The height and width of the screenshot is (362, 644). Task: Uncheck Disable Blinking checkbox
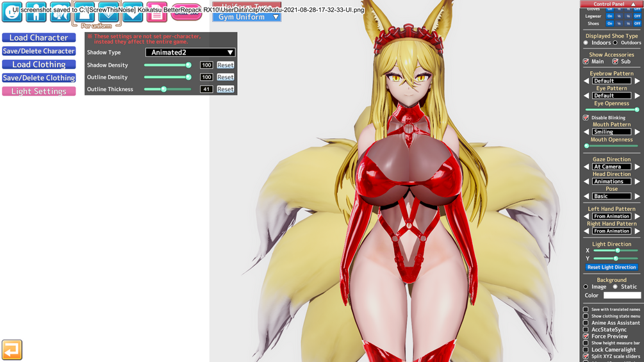point(586,118)
